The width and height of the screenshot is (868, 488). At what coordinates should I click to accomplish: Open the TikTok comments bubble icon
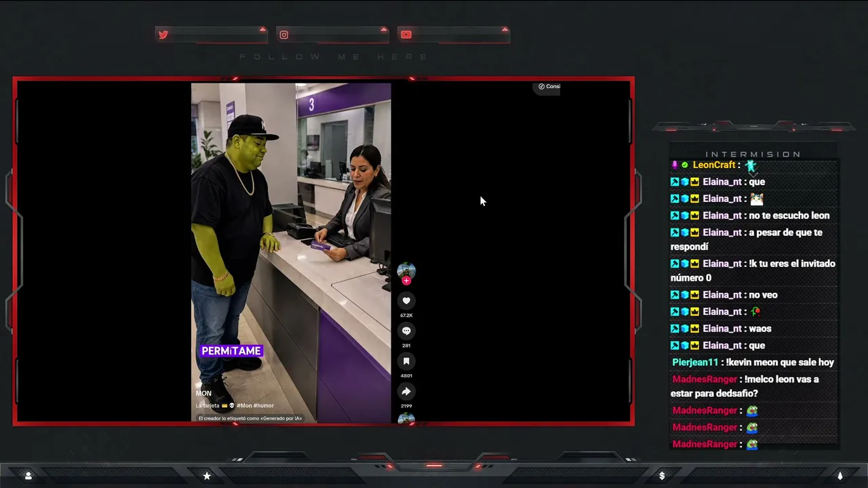click(x=406, y=331)
